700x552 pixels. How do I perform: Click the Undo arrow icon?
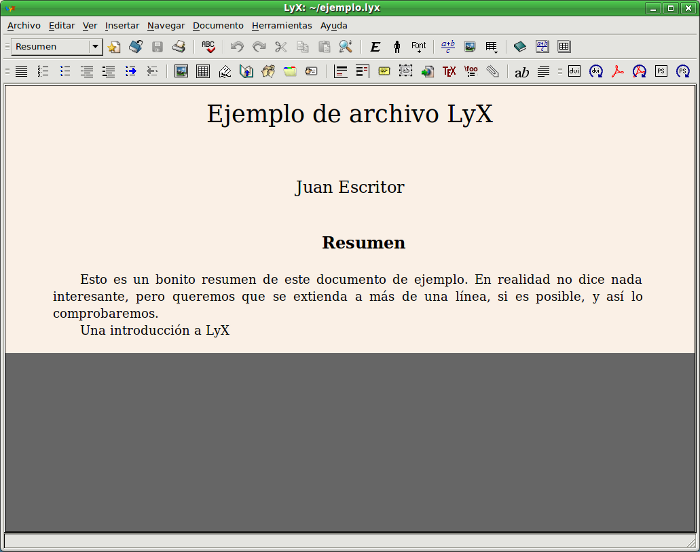[237, 46]
